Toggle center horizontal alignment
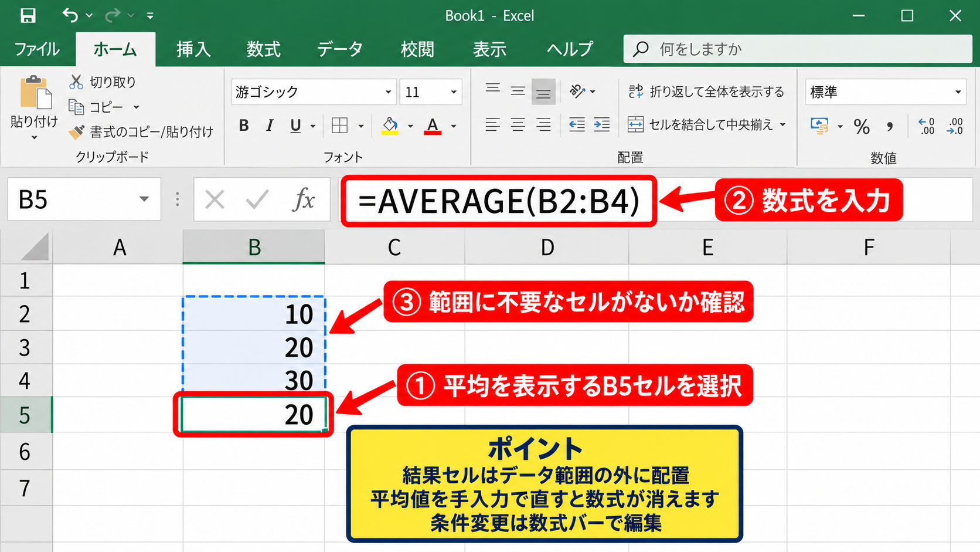This screenshot has width=980, height=552. (x=518, y=125)
